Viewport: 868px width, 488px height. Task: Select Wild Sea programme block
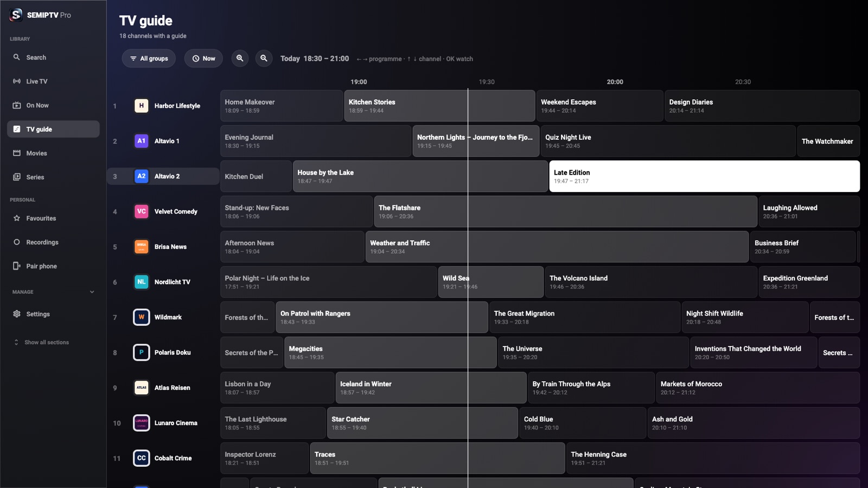pyautogui.click(x=491, y=282)
